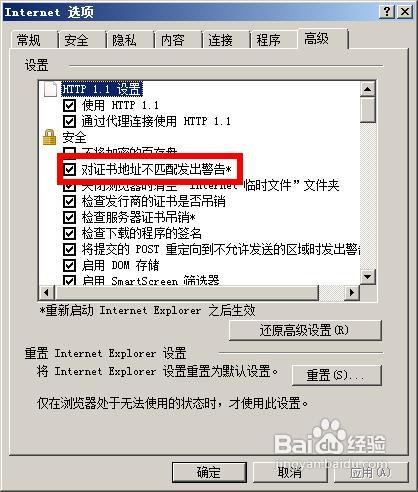Toggle 启用 DOM 存储 checkbox
418x492 pixels.
click(x=69, y=266)
